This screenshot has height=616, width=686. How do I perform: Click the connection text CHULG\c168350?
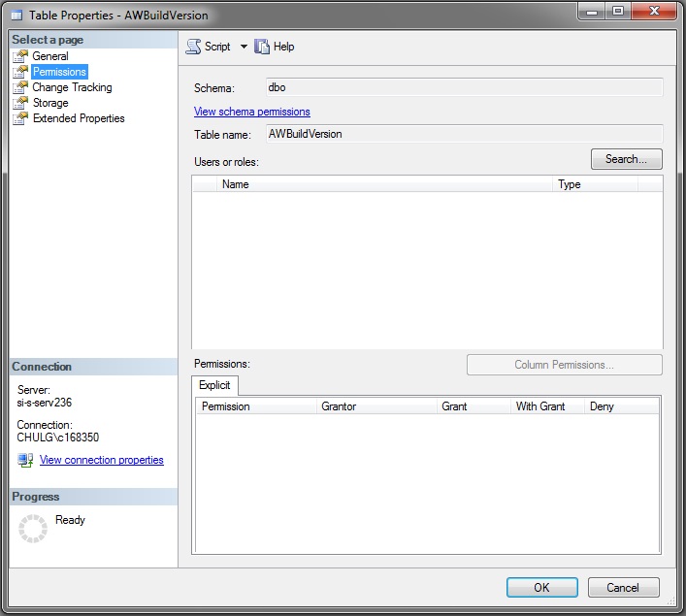click(x=58, y=438)
